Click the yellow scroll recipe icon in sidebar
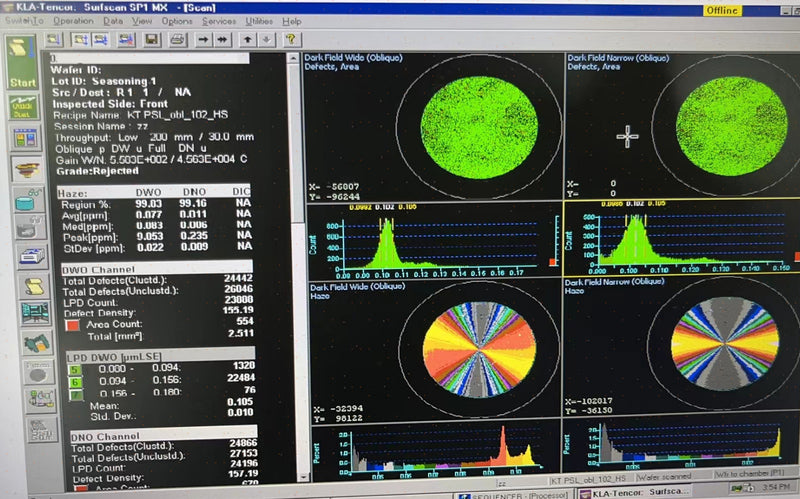 click(x=34, y=286)
